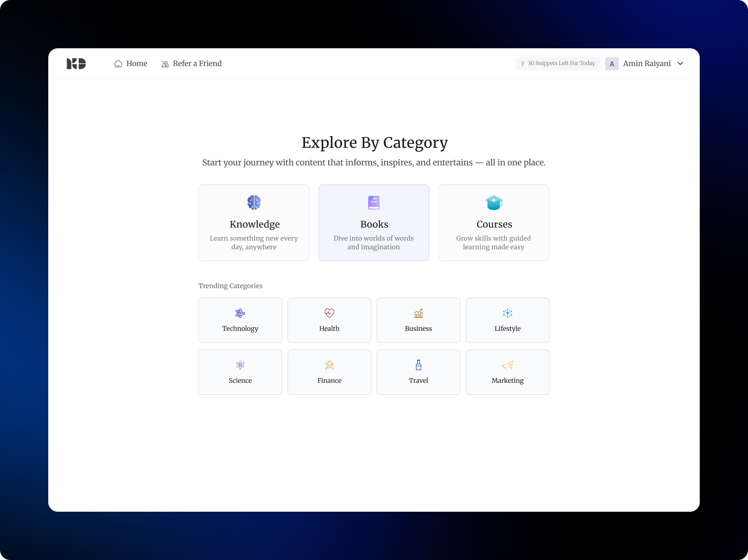Click the 'Start your journey' subtitle text
The height and width of the screenshot is (560, 748).
coord(374,163)
